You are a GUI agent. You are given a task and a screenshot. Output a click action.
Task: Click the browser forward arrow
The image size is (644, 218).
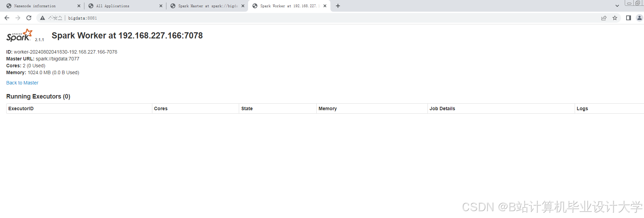[18, 18]
